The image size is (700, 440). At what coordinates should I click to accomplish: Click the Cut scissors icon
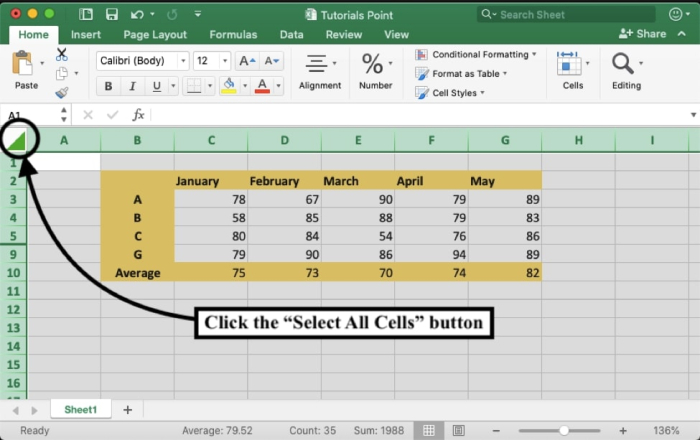[62, 54]
